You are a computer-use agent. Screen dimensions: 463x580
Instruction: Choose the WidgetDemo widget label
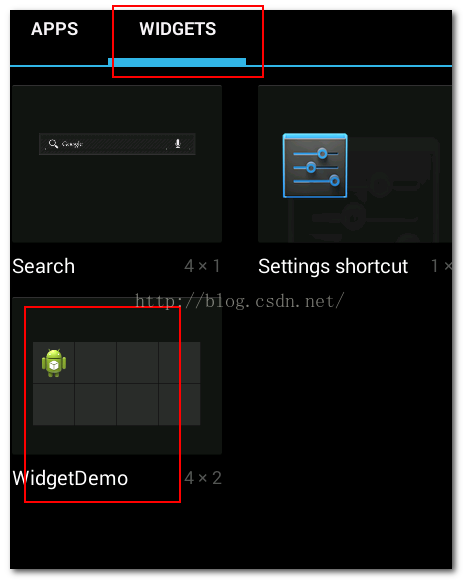click(70, 478)
